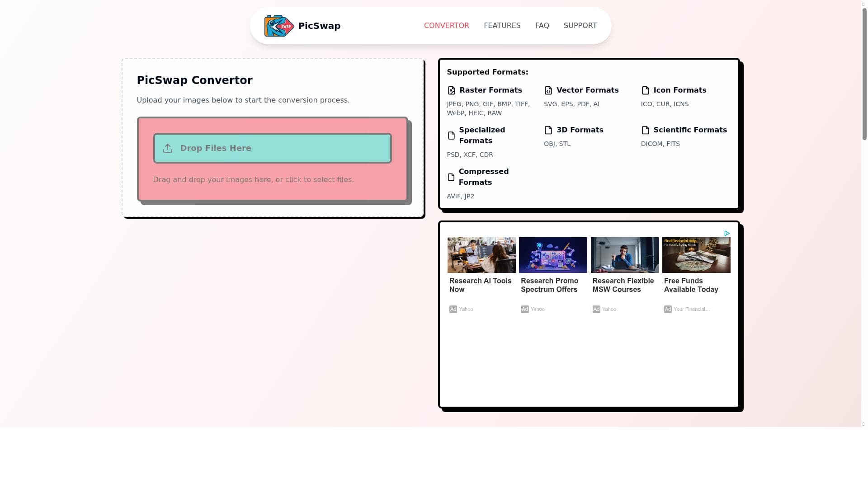
Task: Click the 'OBJ, STL' text
Action: tap(557, 144)
